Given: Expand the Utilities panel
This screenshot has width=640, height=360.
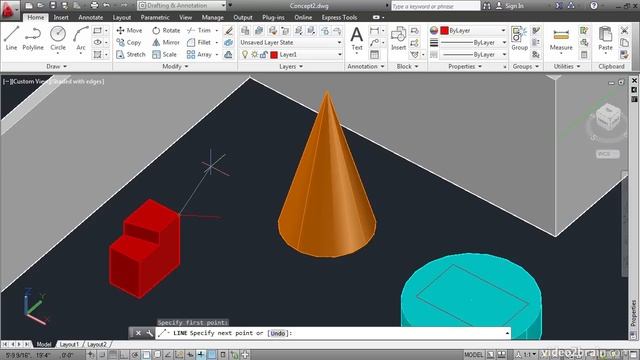Looking at the screenshot, I should (567, 66).
